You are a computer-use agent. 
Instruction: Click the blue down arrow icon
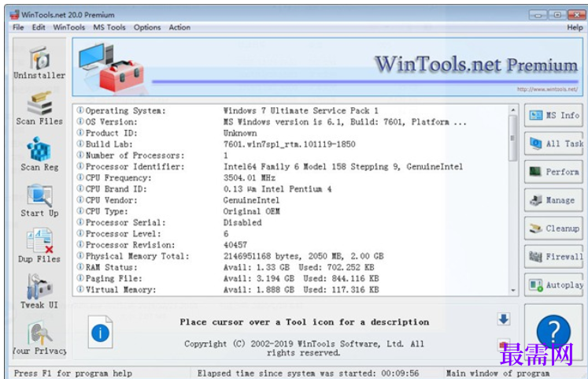click(x=504, y=319)
